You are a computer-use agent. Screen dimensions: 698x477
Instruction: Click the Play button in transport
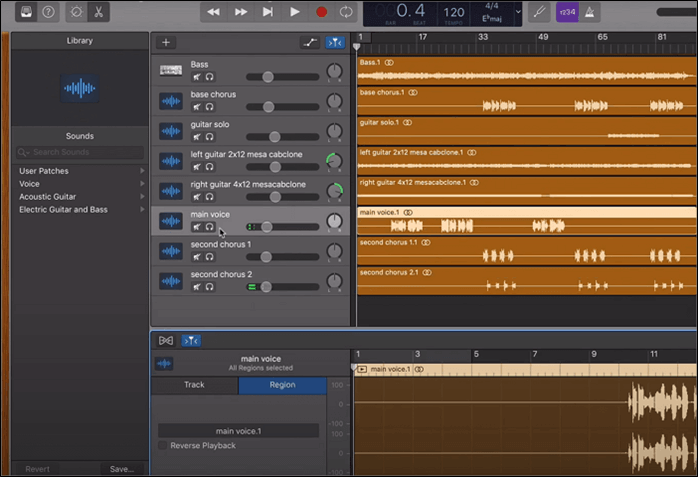tap(294, 12)
